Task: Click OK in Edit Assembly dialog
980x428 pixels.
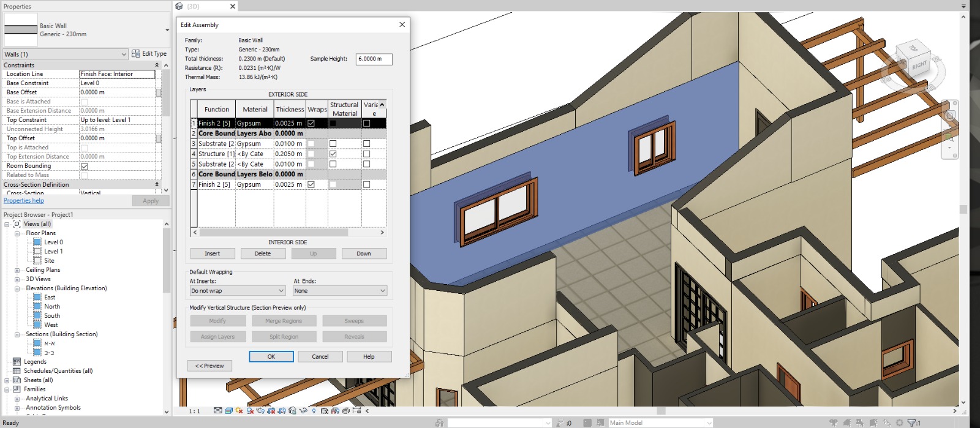Action: click(x=271, y=356)
